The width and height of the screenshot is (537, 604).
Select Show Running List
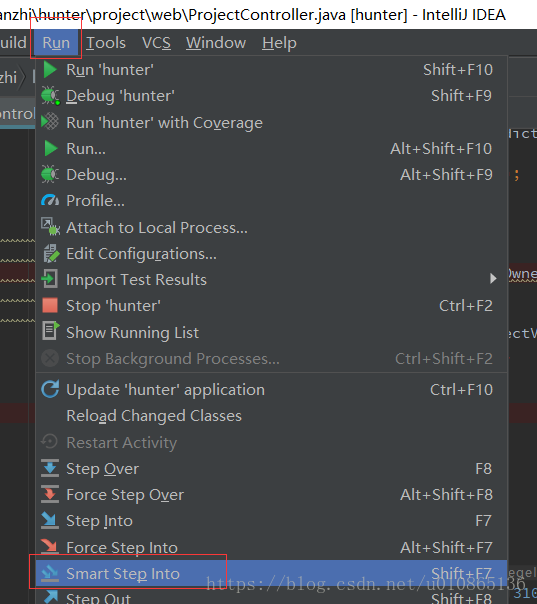click(x=271, y=332)
